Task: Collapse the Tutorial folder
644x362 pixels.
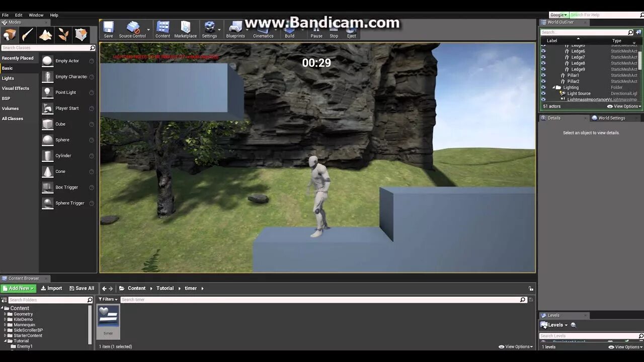Action: click(5, 341)
